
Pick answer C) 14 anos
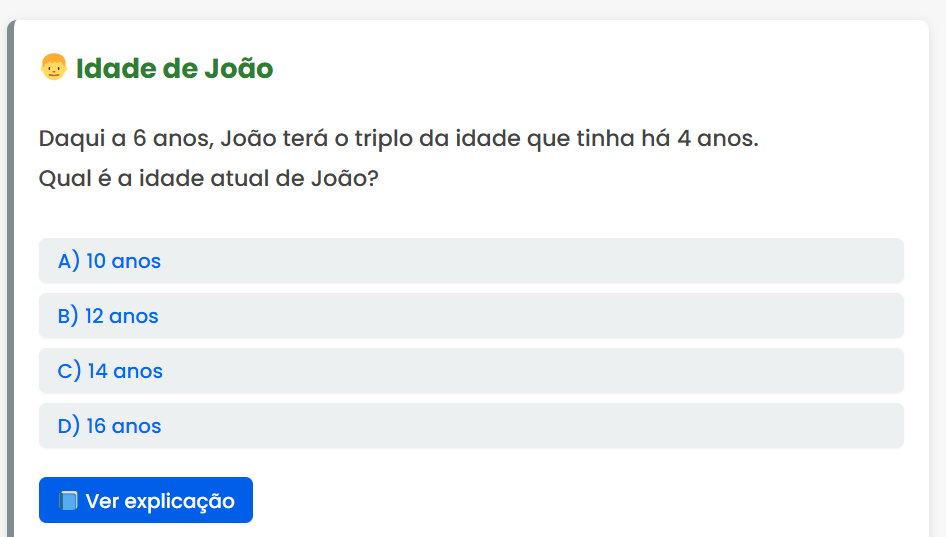pos(471,371)
